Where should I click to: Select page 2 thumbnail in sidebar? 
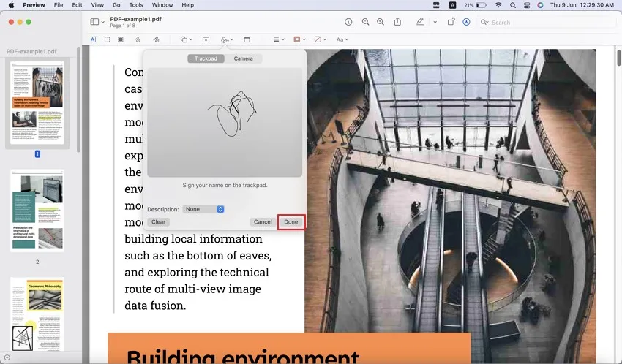37,212
